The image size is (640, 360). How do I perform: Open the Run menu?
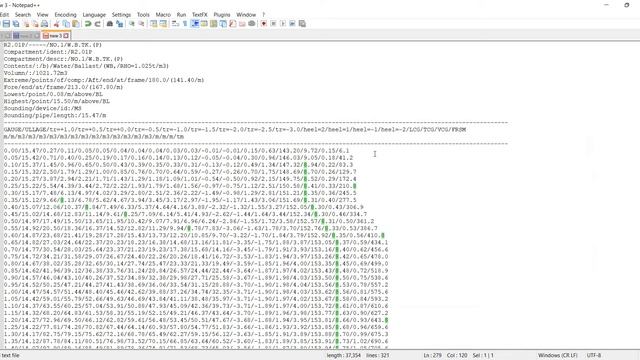(x=181, y=15)
